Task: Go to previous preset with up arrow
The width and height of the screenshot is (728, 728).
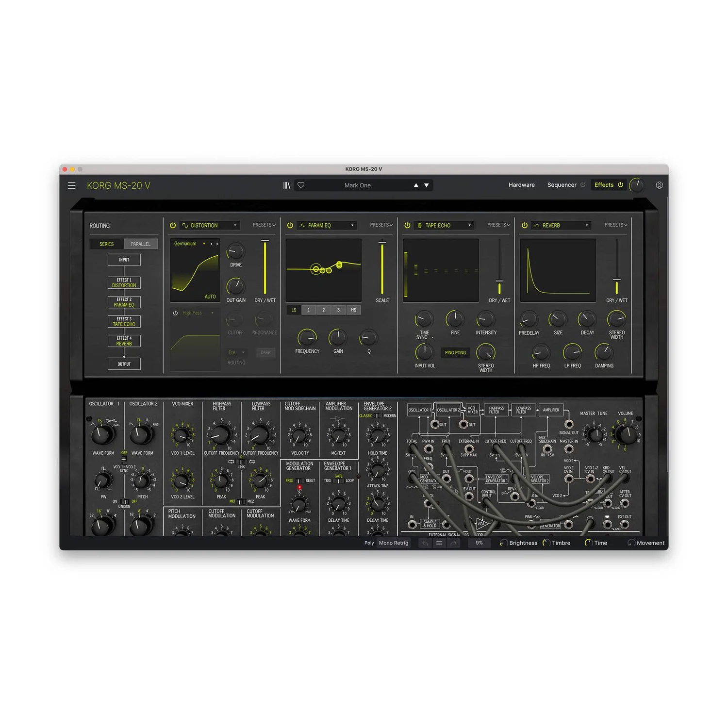Action: [x=416, y=185]
